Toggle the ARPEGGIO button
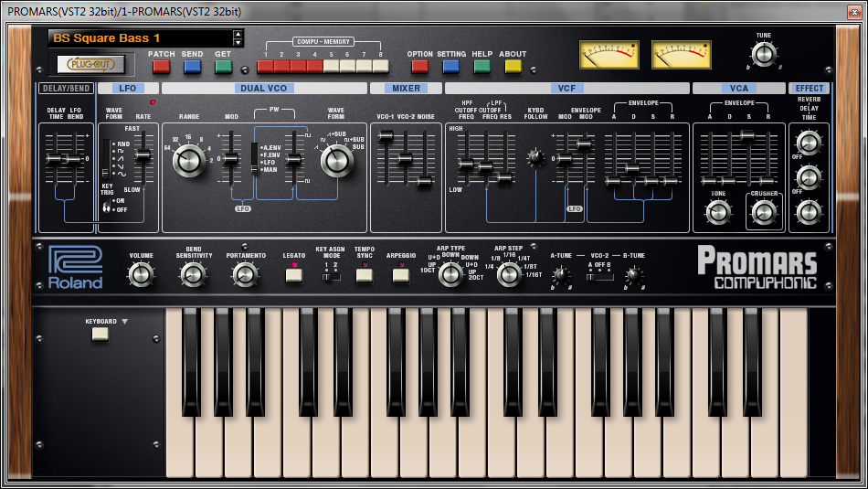This screenshot has height=489, width=868. click(401, 276)
